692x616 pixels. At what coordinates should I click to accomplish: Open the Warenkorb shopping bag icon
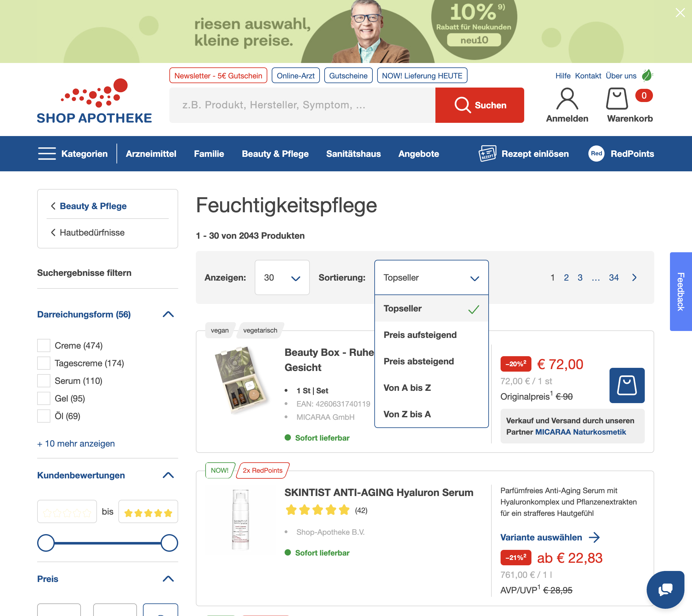coord(617,99)
